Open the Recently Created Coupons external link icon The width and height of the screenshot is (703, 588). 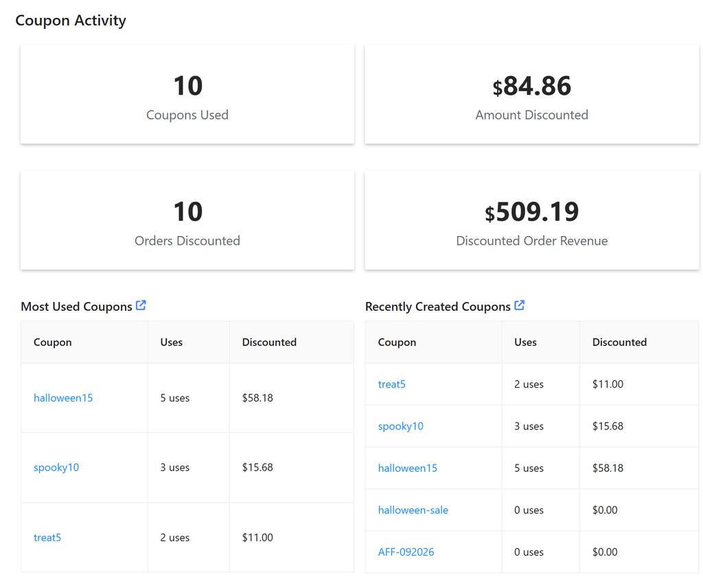(x=519, y=305)
